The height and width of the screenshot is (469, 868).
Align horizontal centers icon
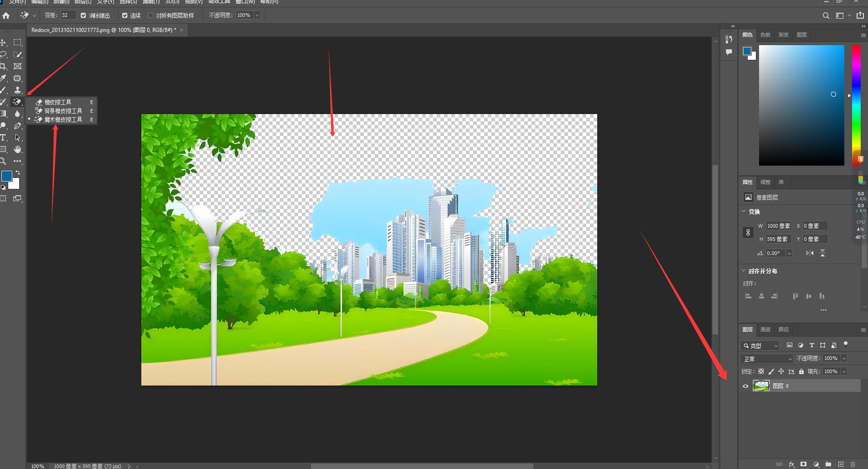[x=761, y=296]
